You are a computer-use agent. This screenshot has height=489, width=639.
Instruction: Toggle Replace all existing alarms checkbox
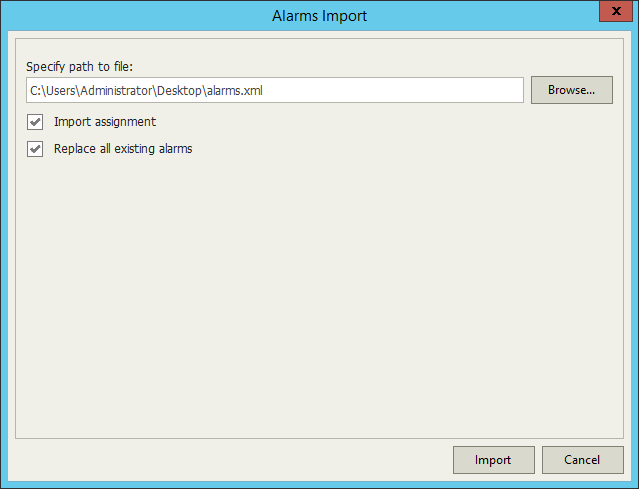(x=35, y=149)
